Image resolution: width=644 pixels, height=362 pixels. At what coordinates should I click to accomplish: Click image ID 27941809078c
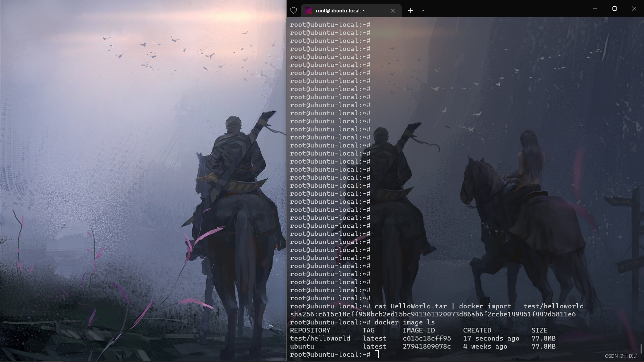click(x=427, y=346)
